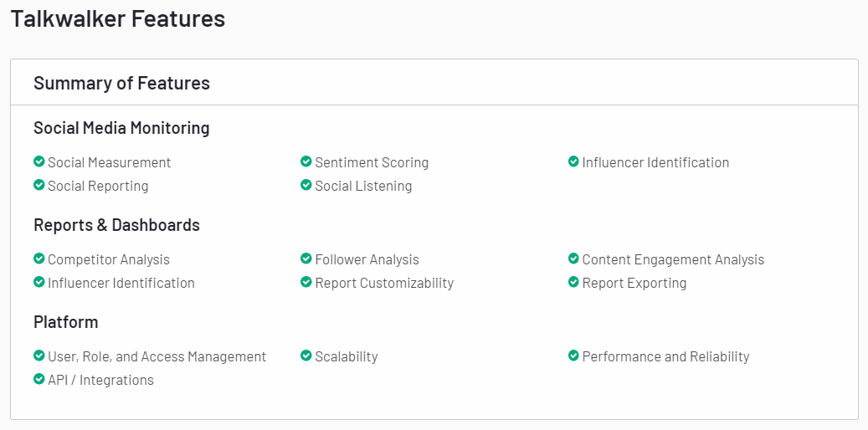Click the checkmark icon beside Competitor Analysis
The image size is (868, 430).
click(39, 259)
